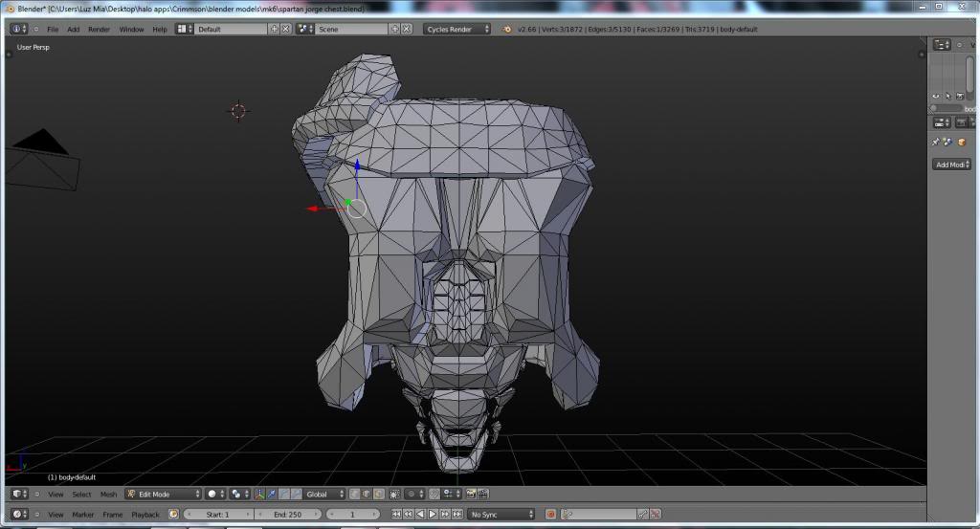Image resolution: width=980 pixels, height=529 pixels.
Task: Open the 3D View editor type selector
Action: click(x=19, y=494)
